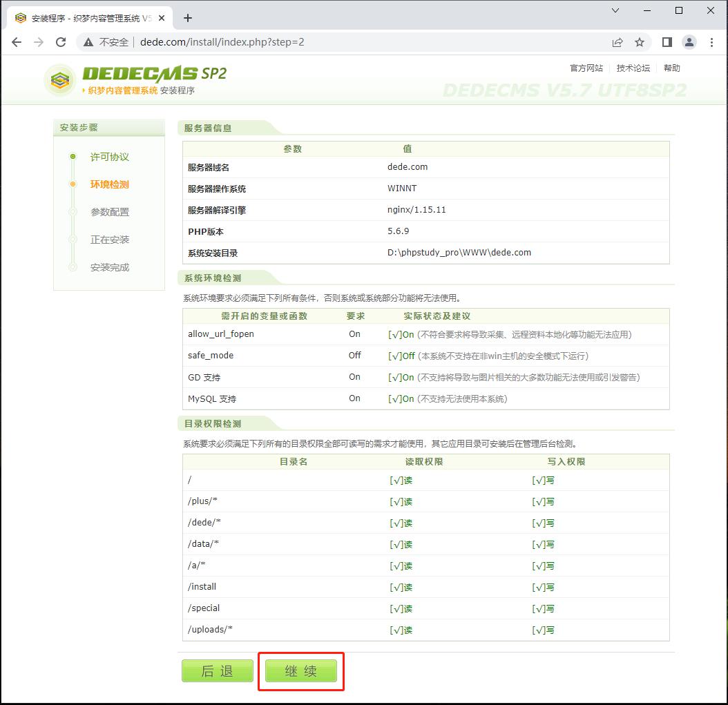Open the 技术论坛 link

pyautogui.click(x=633, y=68)
